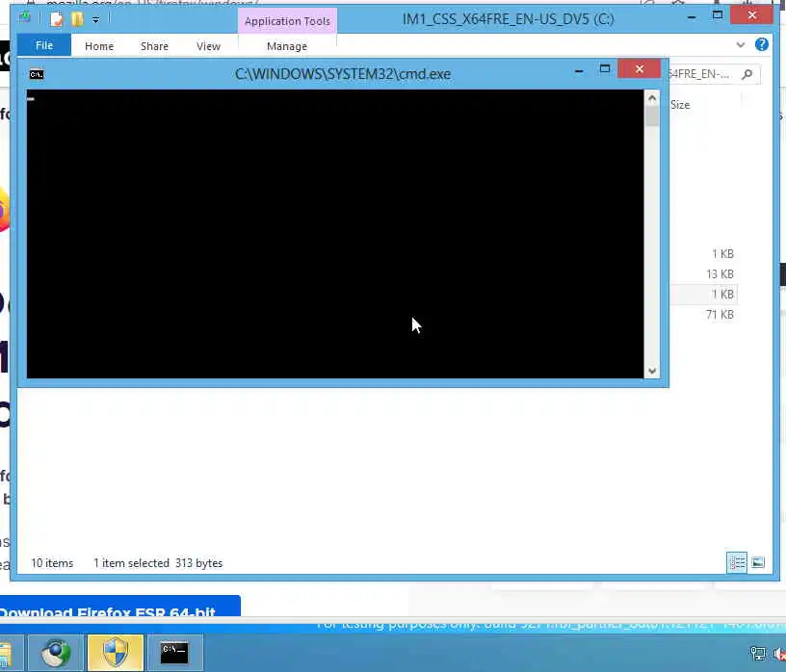Sort by the Size column header
The image size is (786, 672).
click(x=680, y=105)
